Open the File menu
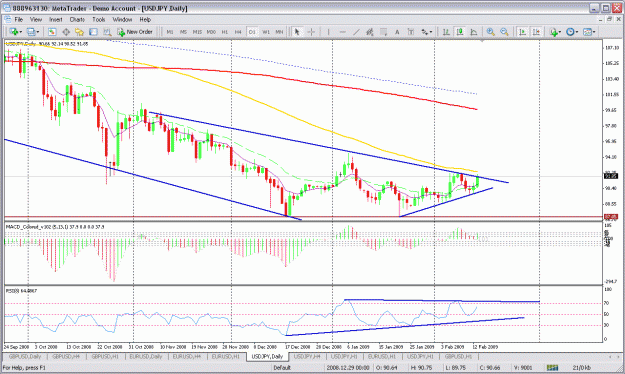The height and width of the screenshot is (374, 625). [19, 20]
